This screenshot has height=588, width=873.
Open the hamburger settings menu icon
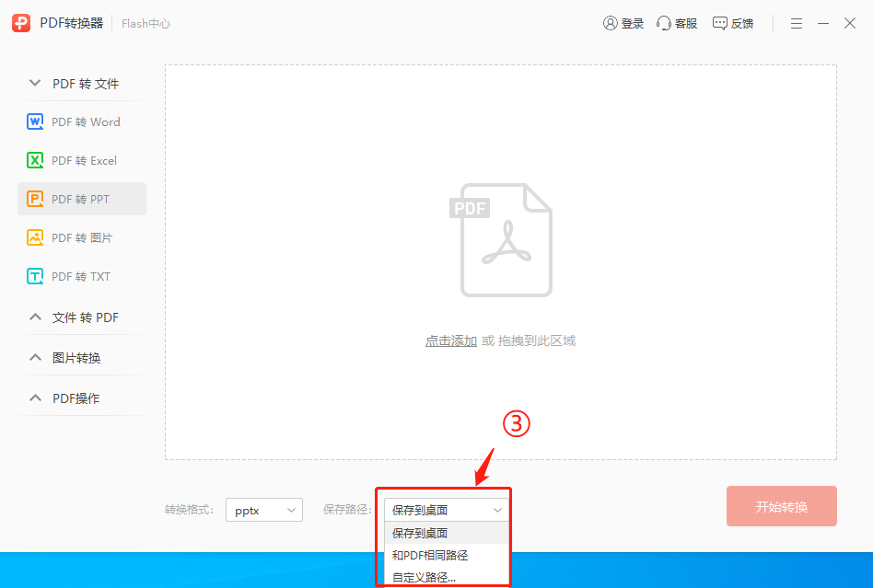796,23
